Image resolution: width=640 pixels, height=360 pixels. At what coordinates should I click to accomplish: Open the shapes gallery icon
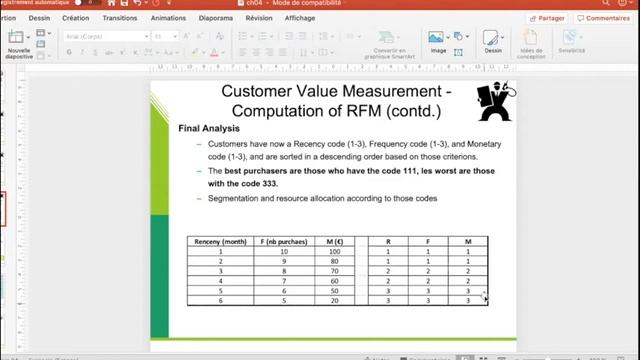click(x=458, y=36)
